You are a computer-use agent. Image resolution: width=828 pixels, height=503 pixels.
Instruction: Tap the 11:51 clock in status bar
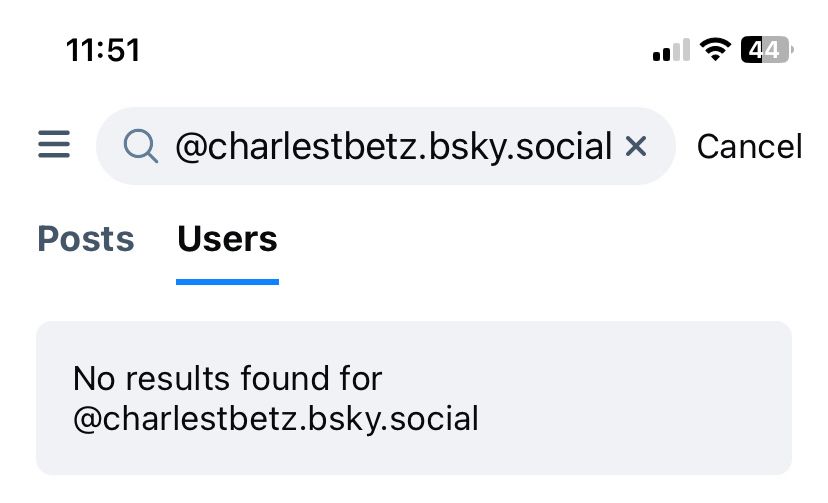[x=103, y=50]
